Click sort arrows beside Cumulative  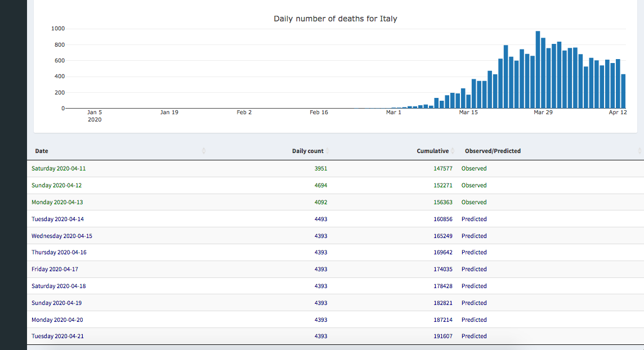(453, 151)
